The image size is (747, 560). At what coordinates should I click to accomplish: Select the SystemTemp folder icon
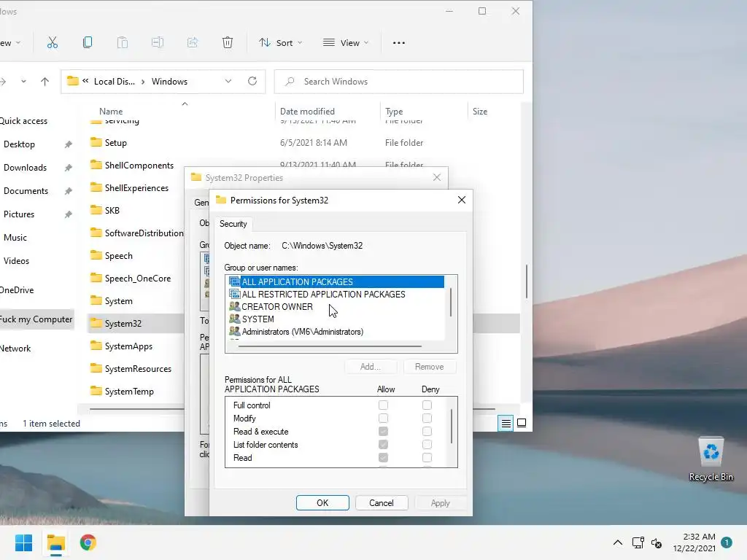(x=96, y=391)
